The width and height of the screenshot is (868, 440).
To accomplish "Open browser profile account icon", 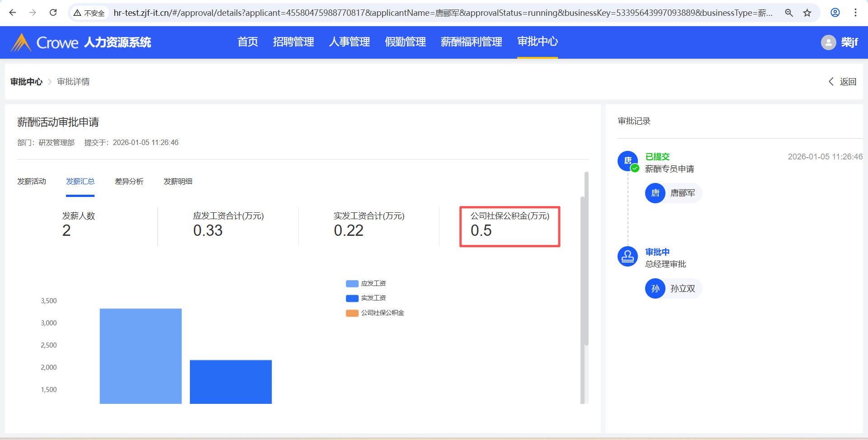I will pos(835,13).
